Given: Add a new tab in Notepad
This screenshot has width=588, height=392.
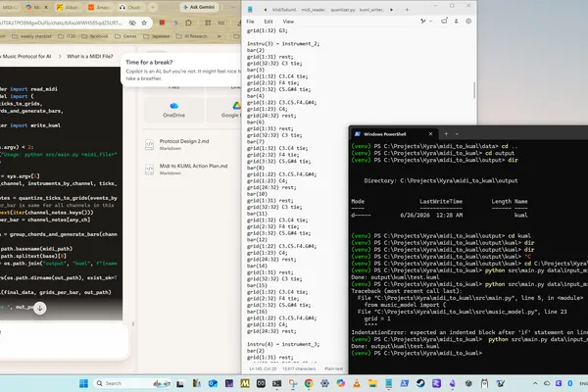Looking at the screenshot, I should (x=407, y=10).
